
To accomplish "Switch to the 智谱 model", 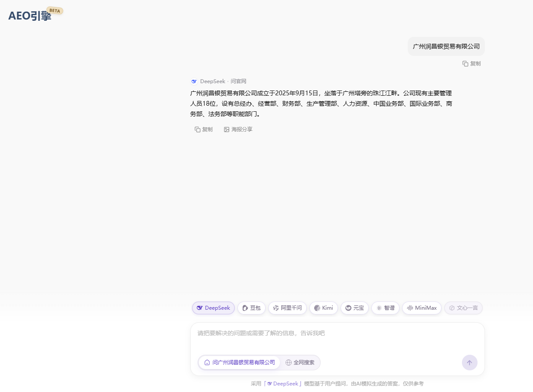I will point(385,308).
